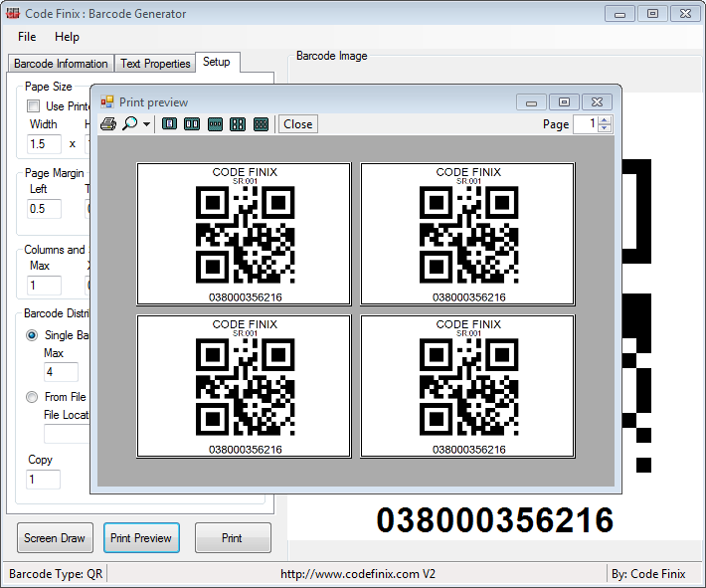Open the File menu
Viewport: 706px width, 588px height.
point(27,37)
